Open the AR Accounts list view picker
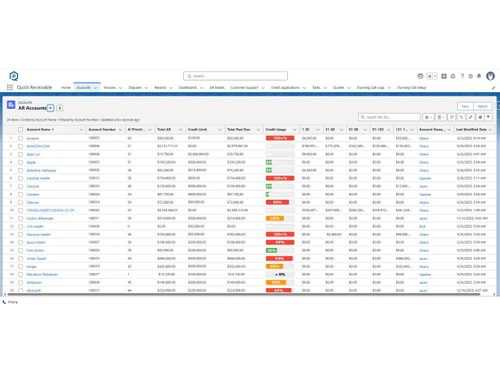 50,108
